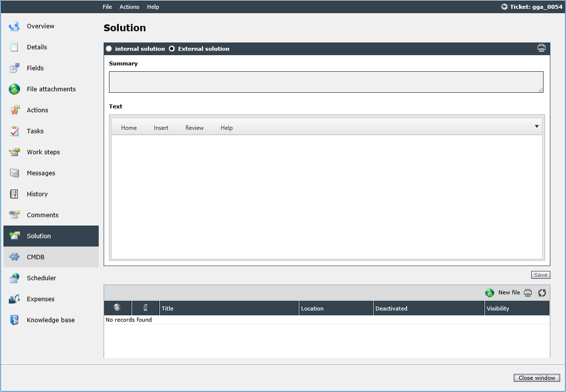The height and width of the screenshot is (392, 566).
Task: Click the eye icon next to Ticket
Action: (504, 7)
